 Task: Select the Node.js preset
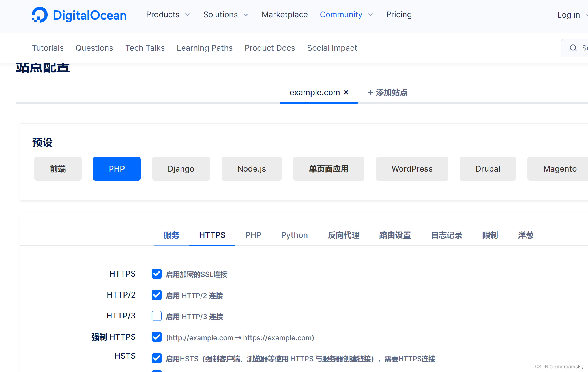coord(252,169)
